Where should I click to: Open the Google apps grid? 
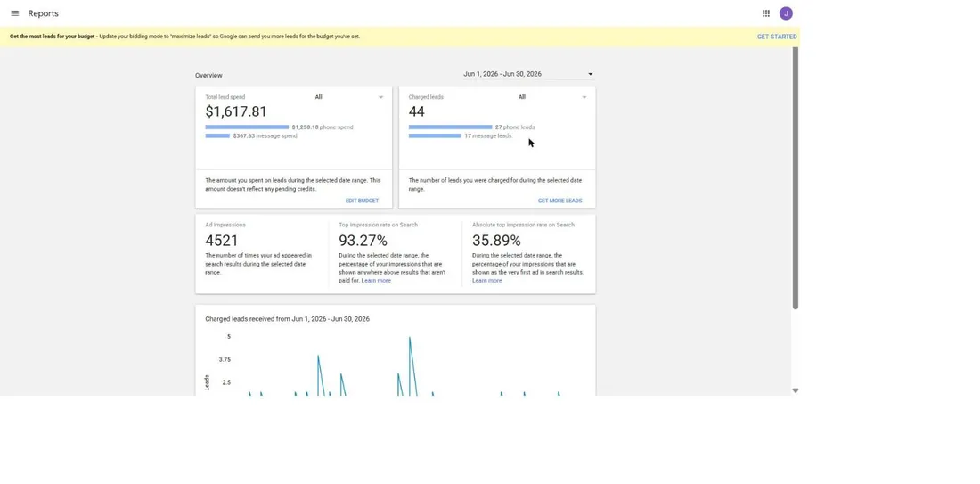point(765,13)
